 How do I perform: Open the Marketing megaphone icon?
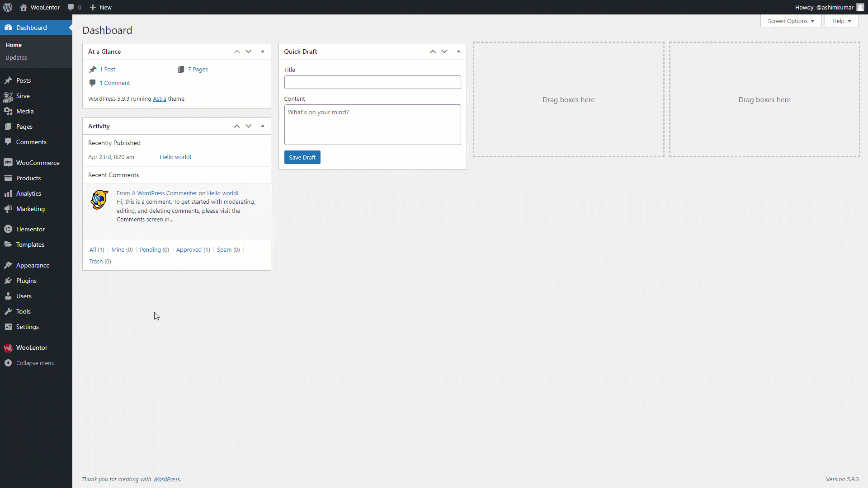tap(9, 209)
